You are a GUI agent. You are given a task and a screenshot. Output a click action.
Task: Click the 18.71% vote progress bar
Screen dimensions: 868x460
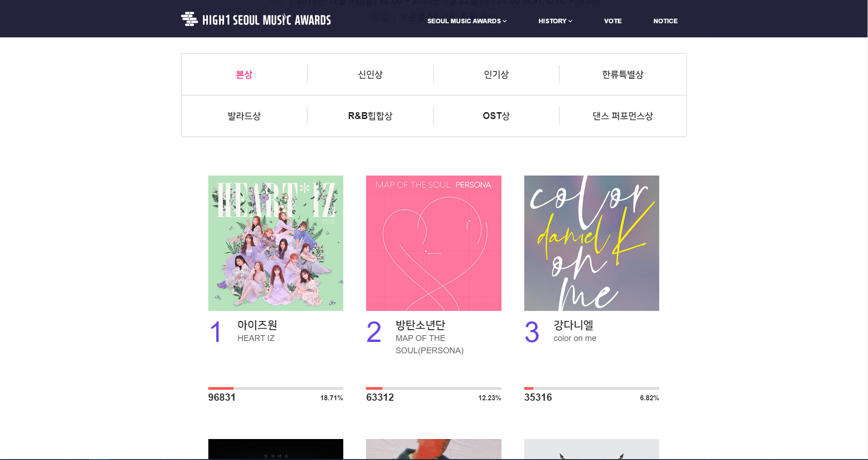276,388
